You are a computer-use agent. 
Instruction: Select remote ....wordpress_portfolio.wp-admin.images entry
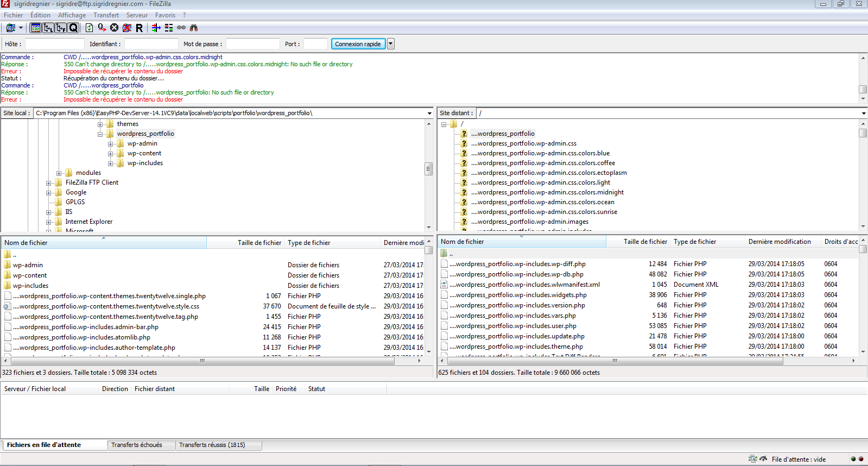(x=529, y=222)
